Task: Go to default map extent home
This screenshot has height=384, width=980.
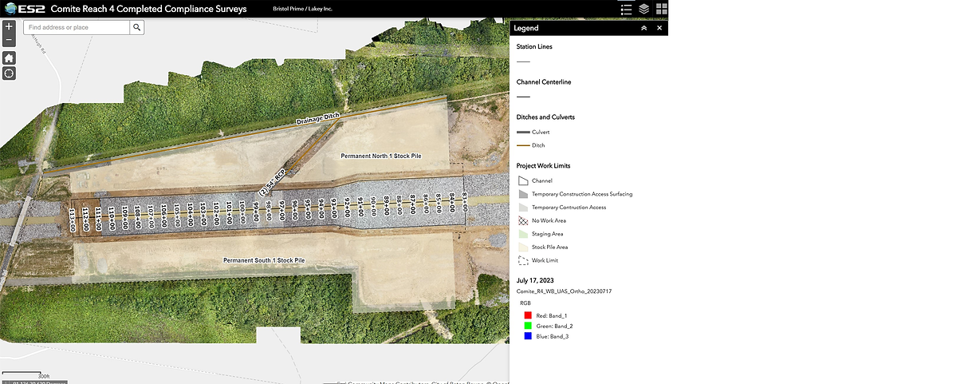Action: pos(9,57)
